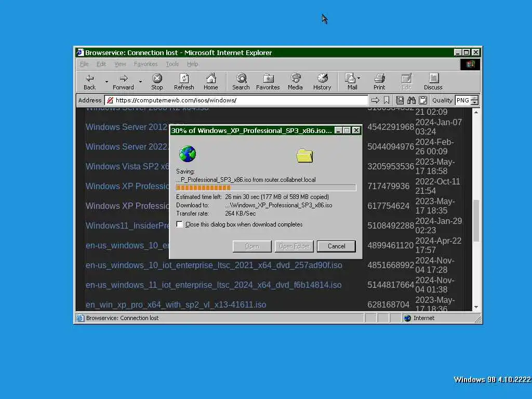The height and width of the screenshot is (399, 532).
Task: Click the insecure page icon in address field
Action: coord(110,100)
